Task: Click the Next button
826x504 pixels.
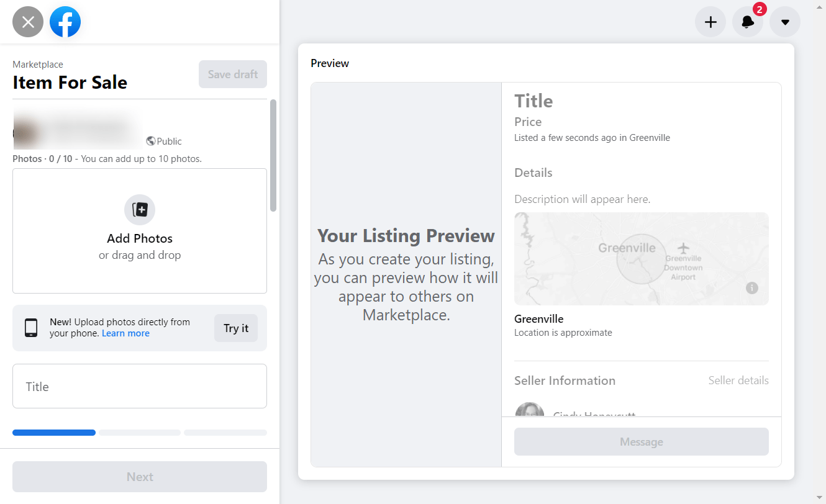Action: [139, 476]
